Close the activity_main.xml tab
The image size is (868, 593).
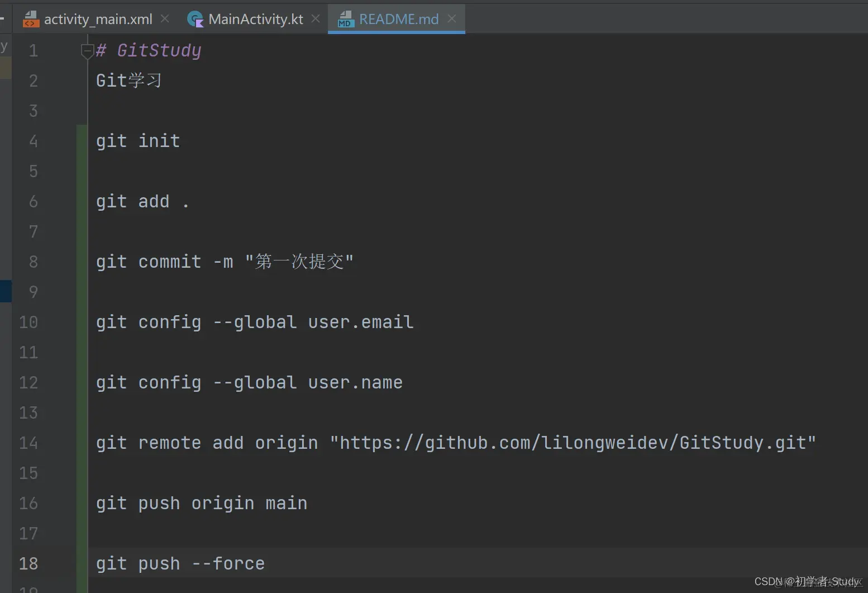[x=165, y=19]
